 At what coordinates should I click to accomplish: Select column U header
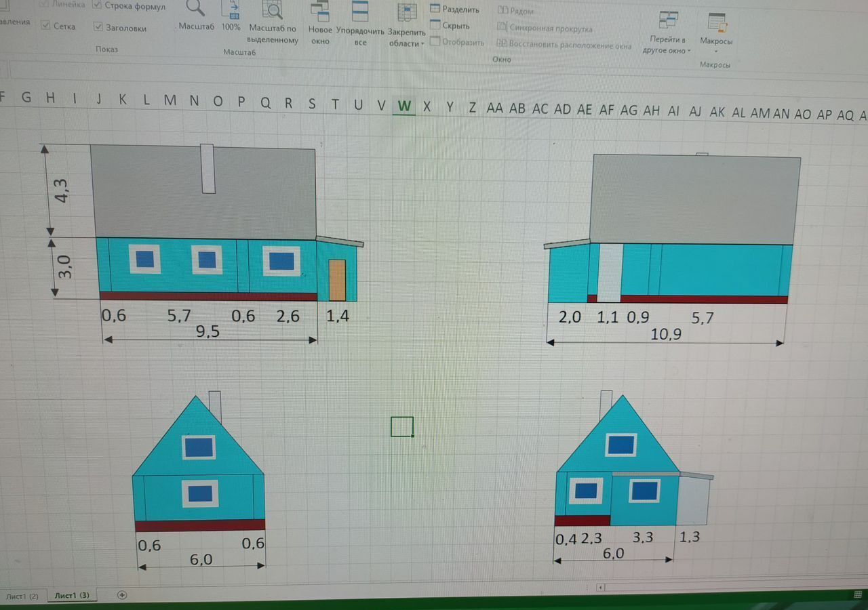tap(358, 105)
